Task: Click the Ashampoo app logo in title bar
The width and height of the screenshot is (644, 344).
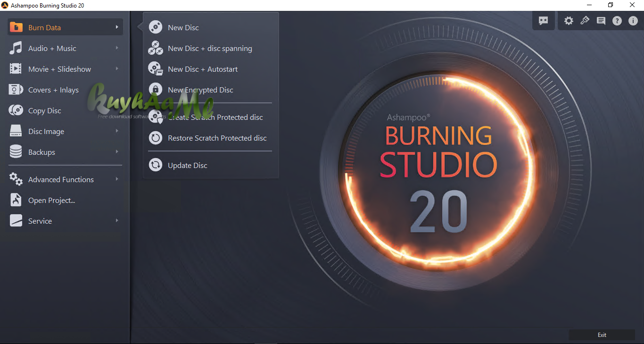Action: [5, 5]
